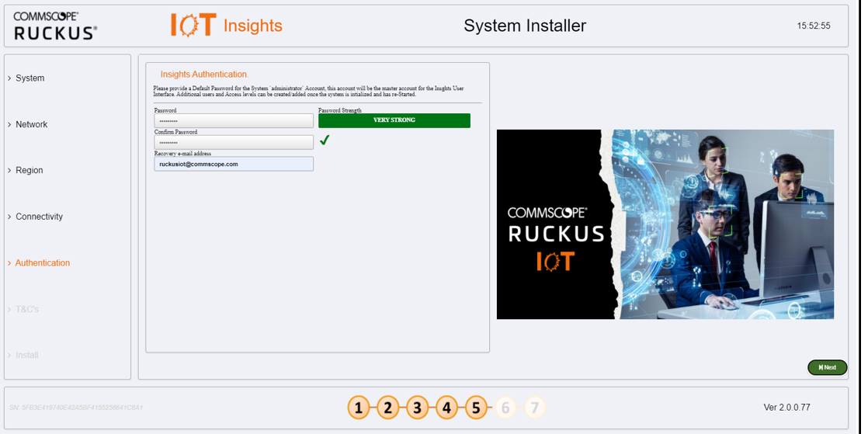The height and width of the screenshot is (434, 868).
Task: Click the System Installer title
Action: tap(525, 26)
